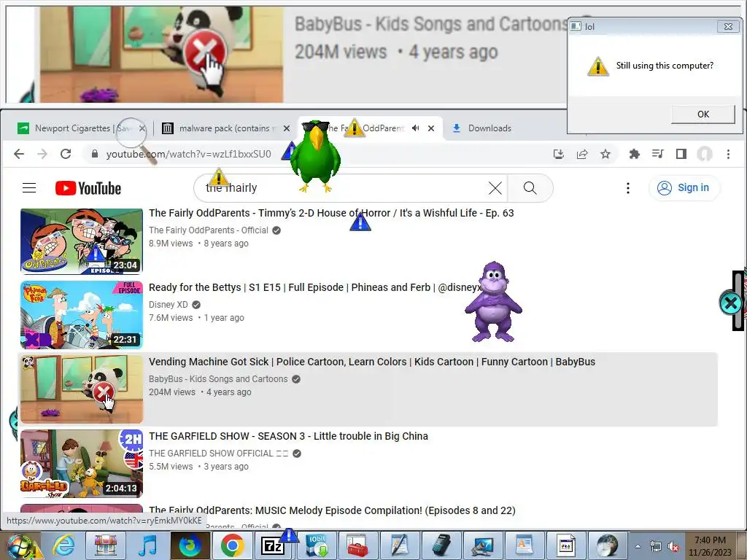The width and height of the screenshot is (747, 560).
Task: Click the muted volume tray icon
Action: pos(673,547)
